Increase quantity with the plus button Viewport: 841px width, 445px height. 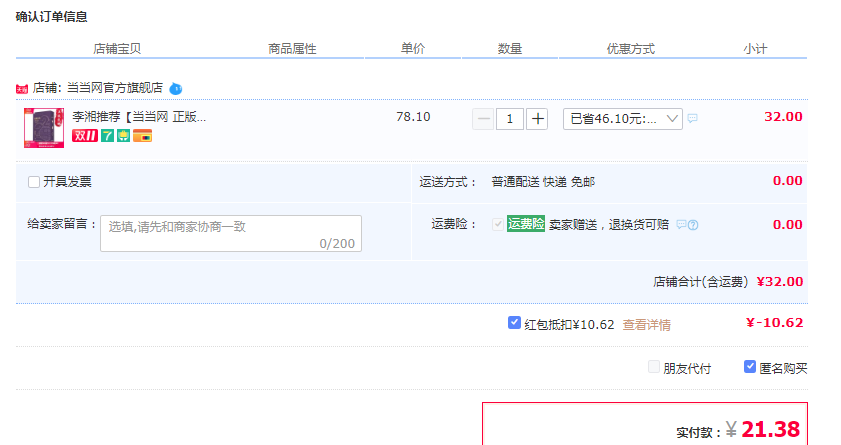[x=537, y=119]
